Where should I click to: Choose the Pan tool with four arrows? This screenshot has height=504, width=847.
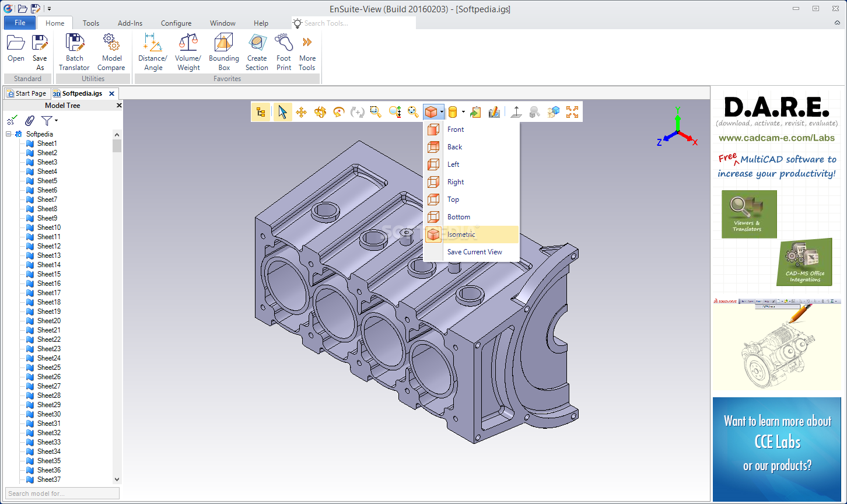pos(302,112)
